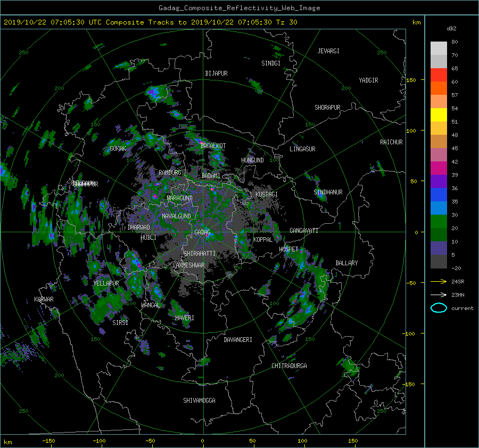Click the NARAGUND city label
This screenshot has height=448, width=479.
coord(180,198)
